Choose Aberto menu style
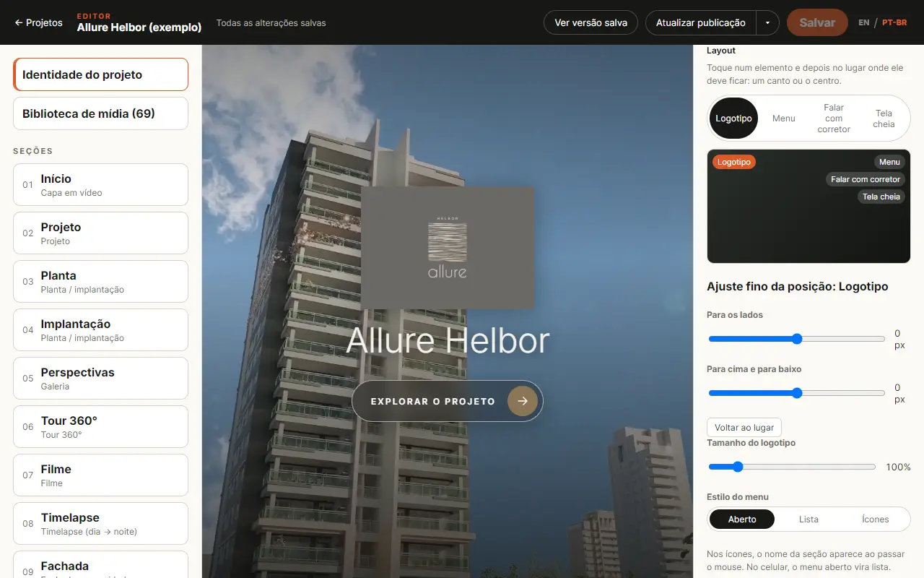 point(742,519)
